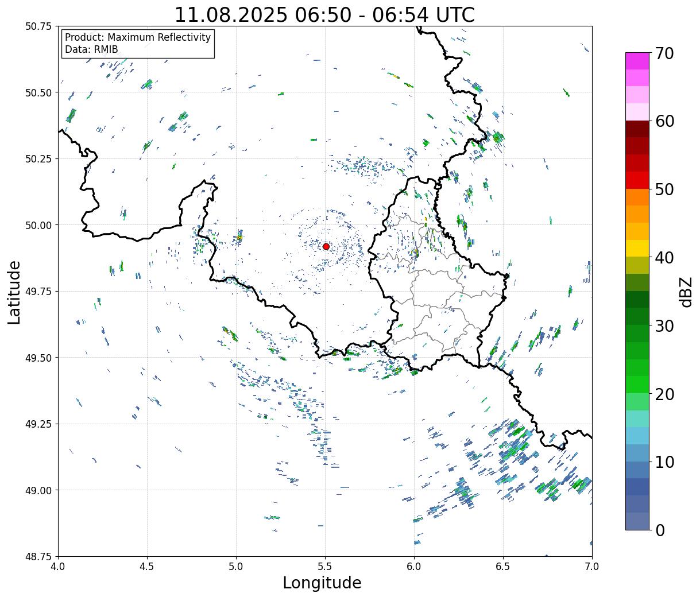Viewport: 700px width, 597px height.
Task: Click latitude tick label 50.00
Action: coord(38,225)
